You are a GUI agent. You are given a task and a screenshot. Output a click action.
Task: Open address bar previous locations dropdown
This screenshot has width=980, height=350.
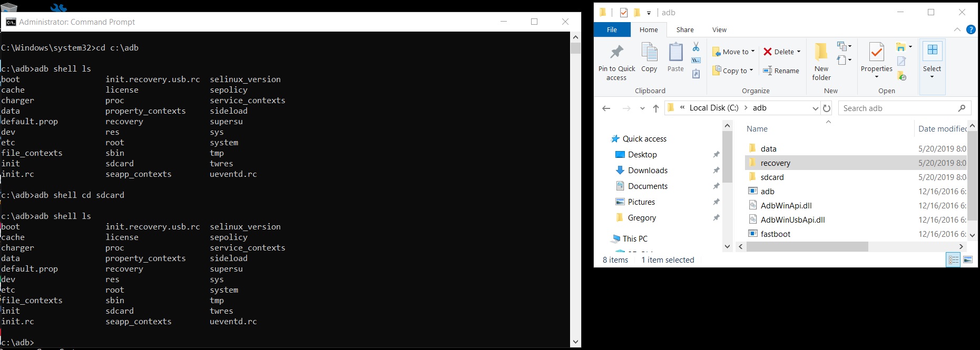815,108
